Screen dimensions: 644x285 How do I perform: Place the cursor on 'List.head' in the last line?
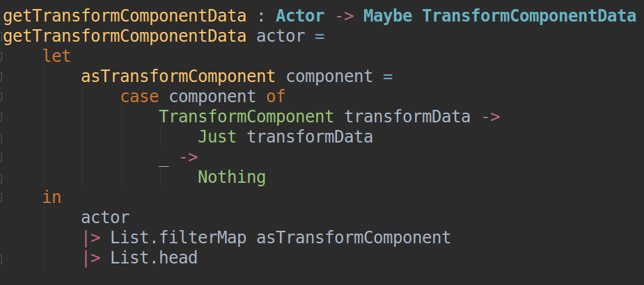pos(154,257)
